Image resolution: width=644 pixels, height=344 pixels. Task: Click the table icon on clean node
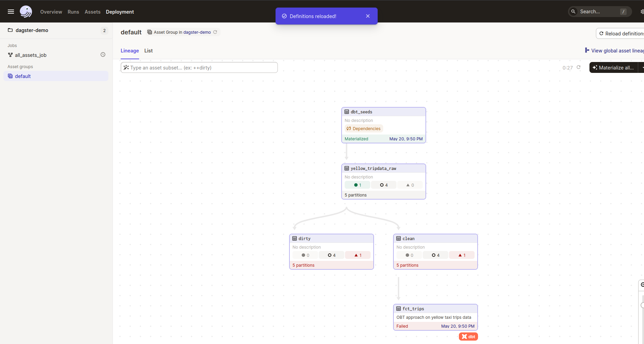(x=399, y=238)
